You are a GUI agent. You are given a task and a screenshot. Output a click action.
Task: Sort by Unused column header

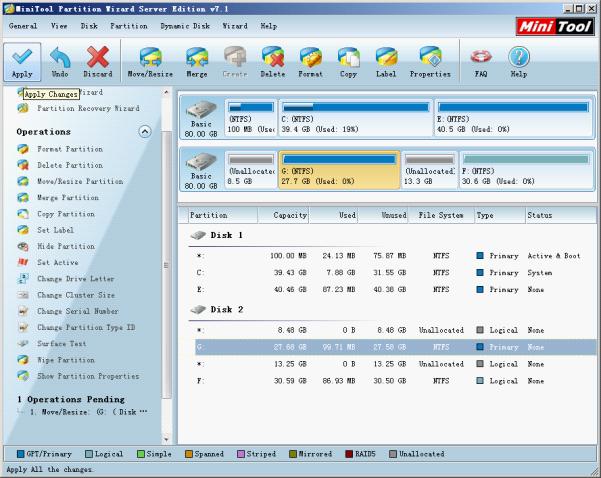[383, 215]
